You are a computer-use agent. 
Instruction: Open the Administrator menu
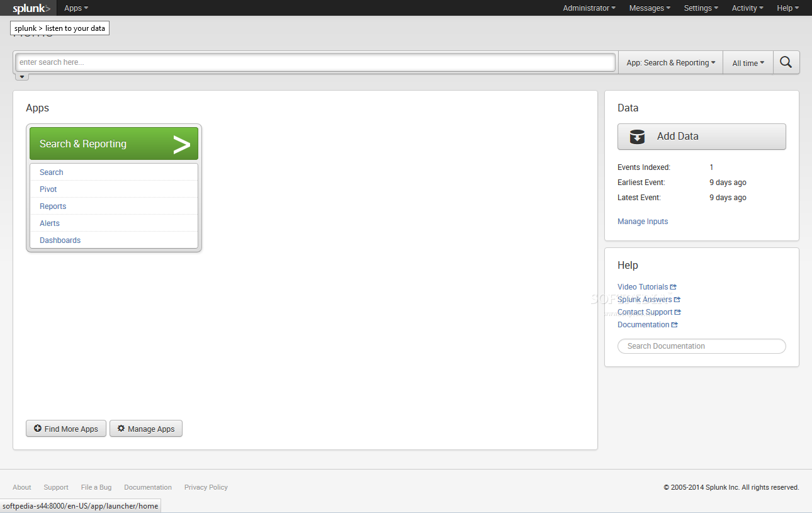click(589, 8)
